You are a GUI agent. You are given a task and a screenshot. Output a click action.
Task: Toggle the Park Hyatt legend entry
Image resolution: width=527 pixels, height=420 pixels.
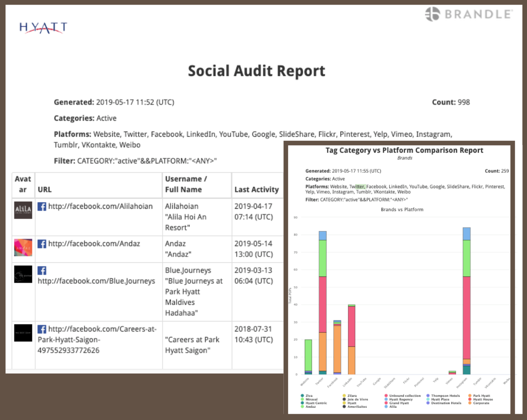(x=479, y=396)
